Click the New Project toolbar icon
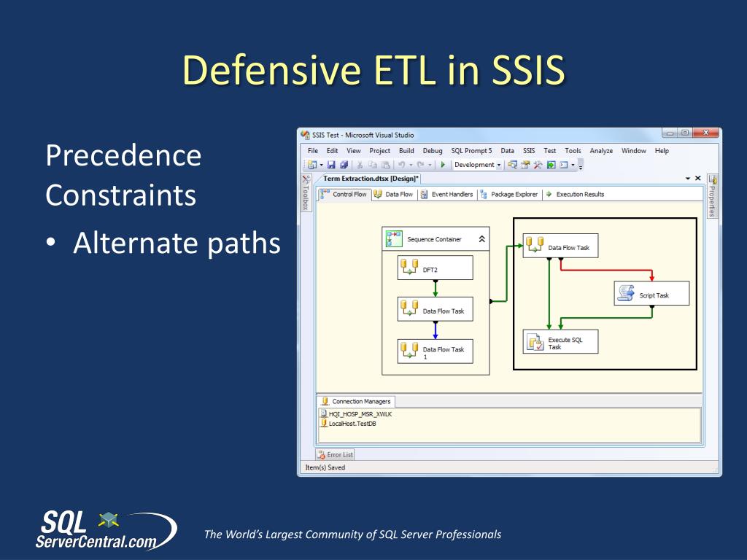The height and width of the screenshot is (560, 747). tap(312, 165)
